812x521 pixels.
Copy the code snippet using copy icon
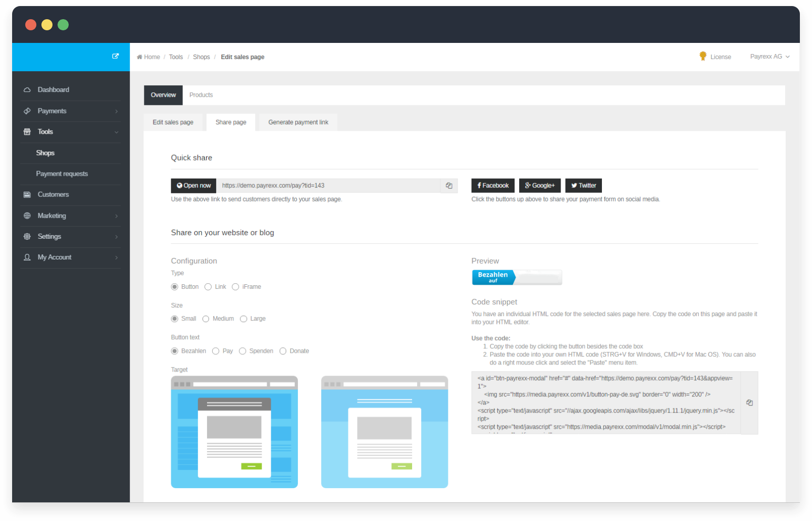pos(749,403)
